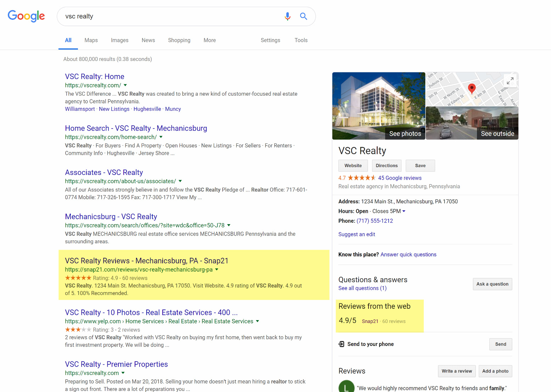Switch to the Images tab
Screen dimensions: 551x392
[x=120, y=40]
